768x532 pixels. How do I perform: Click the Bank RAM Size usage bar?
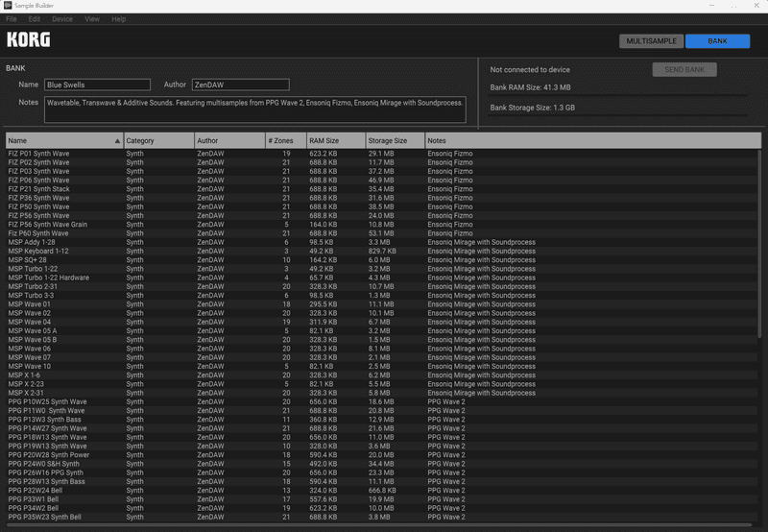tap(618, 95)
